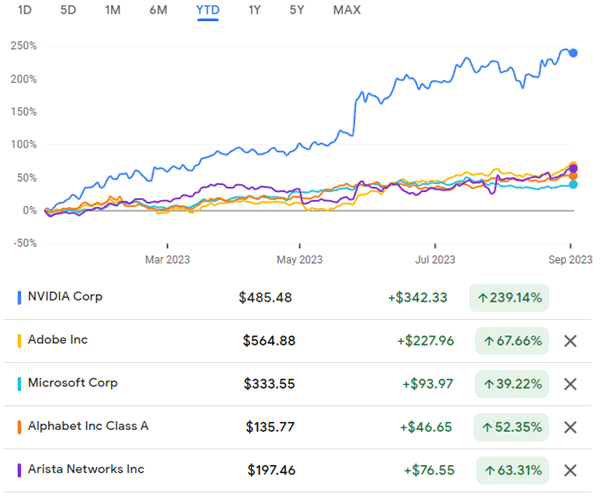602x496 pixels.
Task: Click the cyan Microsoft endpoint dot on chart
Action: click(573, 185)
